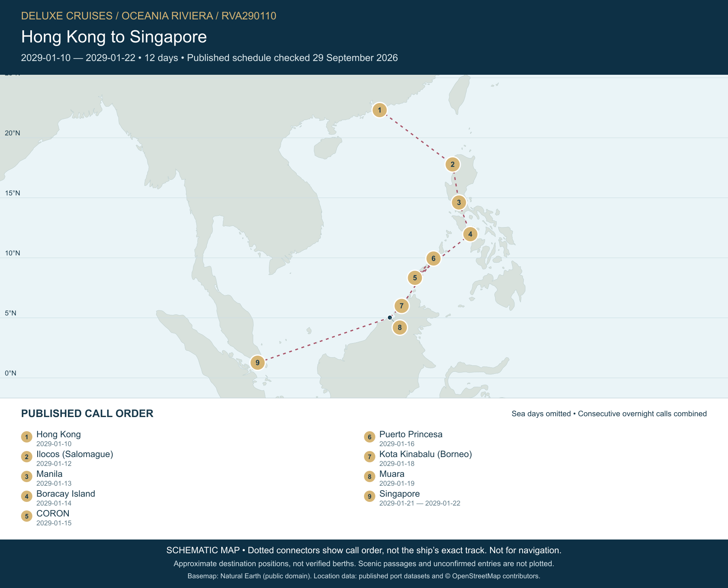Click Kota Kinabalu (Borneo) entry
This screenshot has width=728, height=588.
point(425,454)
